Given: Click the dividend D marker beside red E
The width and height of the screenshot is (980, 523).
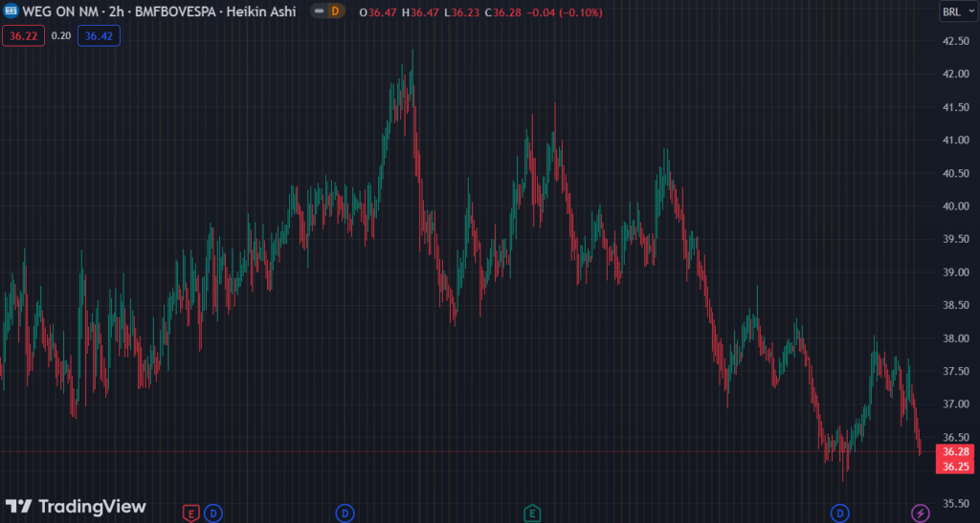Looking at the screenshot, I should pos(213,513).
